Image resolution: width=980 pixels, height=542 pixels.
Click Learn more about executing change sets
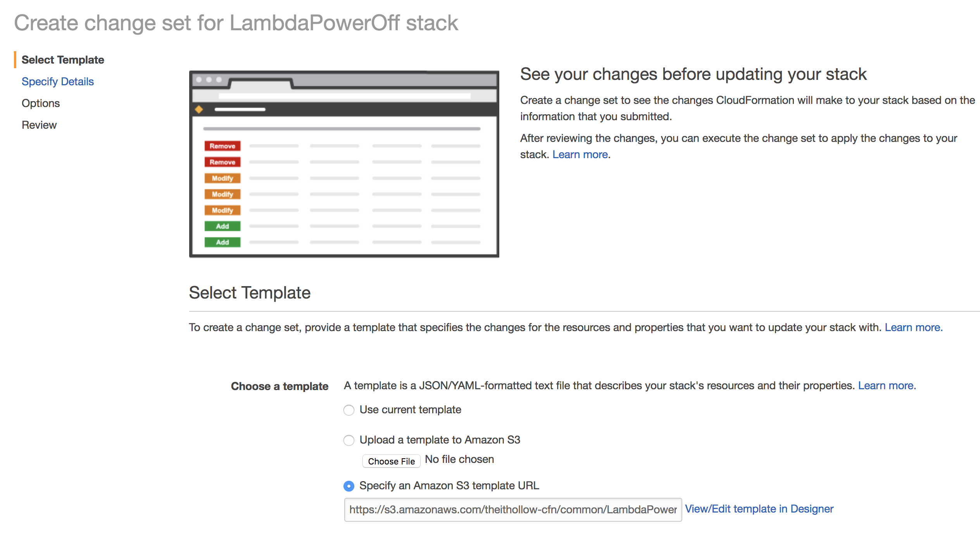click(x=580, y=154)
